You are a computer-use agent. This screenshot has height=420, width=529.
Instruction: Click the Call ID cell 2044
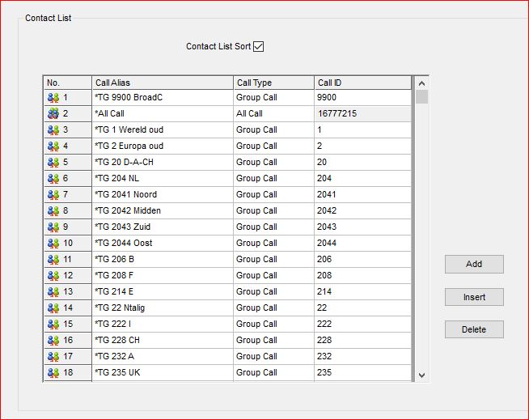pyautogui.click(x=362, y=244)
